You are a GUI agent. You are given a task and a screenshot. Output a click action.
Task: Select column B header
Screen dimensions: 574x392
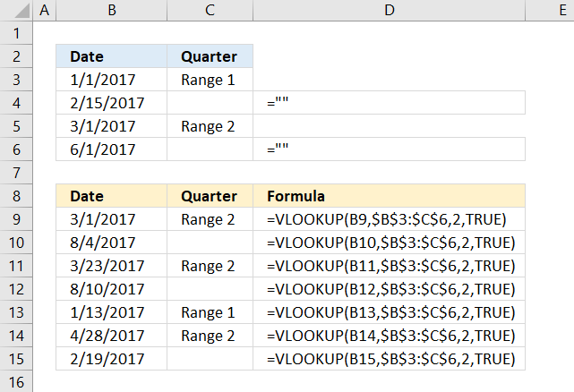[112, 10]
